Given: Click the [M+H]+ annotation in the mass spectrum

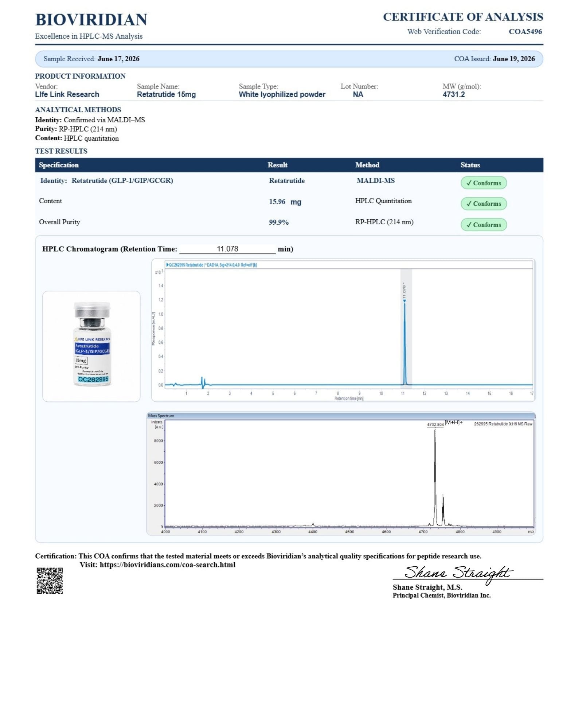Looking at the screenshot, I should tap(454, 422).
